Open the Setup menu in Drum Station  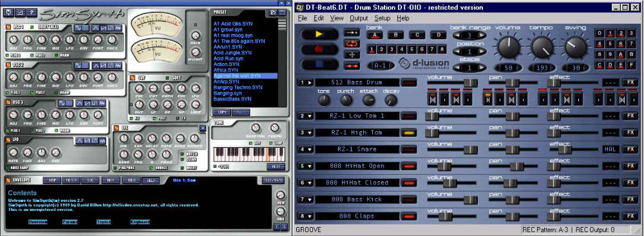pyautogui.click(x=383, y=18)
